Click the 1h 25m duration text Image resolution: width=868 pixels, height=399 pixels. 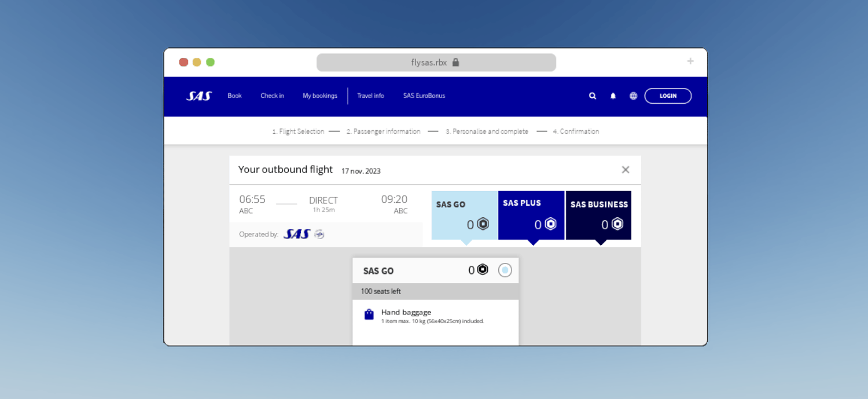click(324, 210)
